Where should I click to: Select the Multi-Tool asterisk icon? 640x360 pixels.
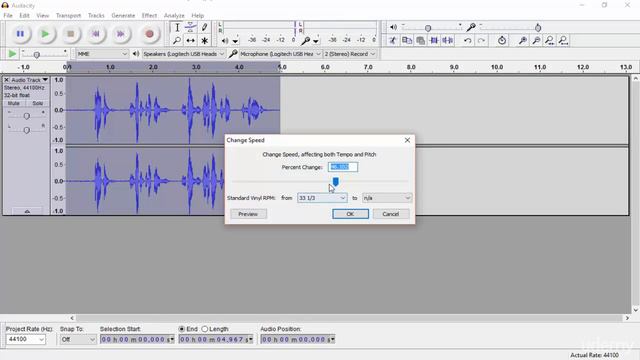[x=204, y=41]
